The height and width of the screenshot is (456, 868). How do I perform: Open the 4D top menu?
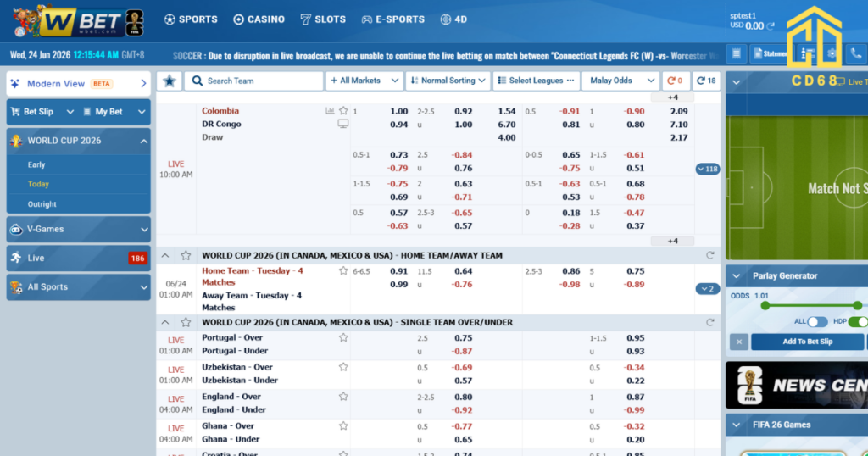pyautogui.click(x=454, y=19)
